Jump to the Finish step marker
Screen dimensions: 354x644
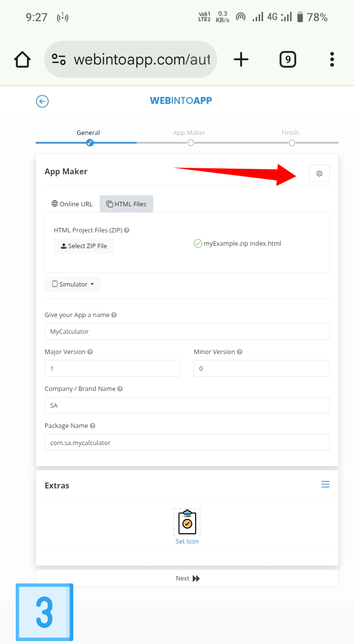click(x=292, y=143)
